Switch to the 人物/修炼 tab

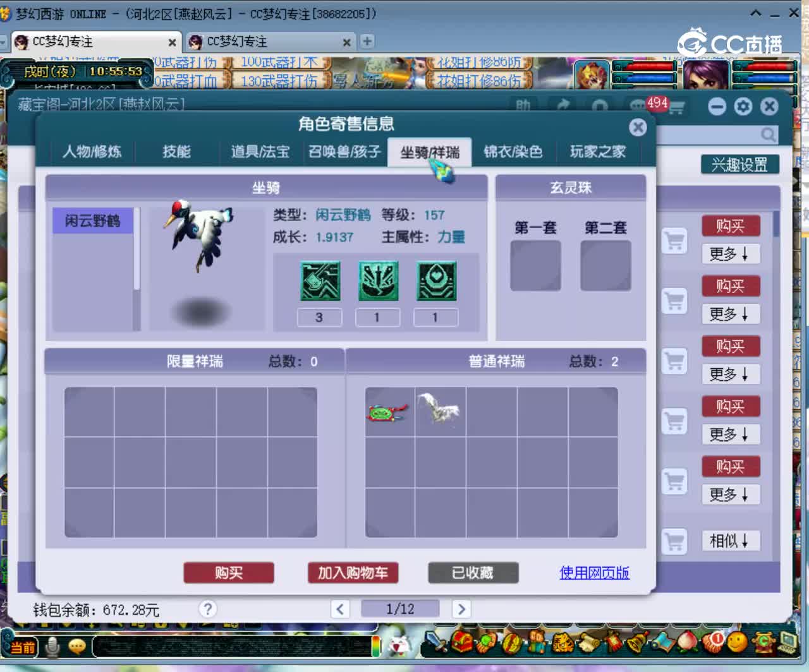[92, 152]
